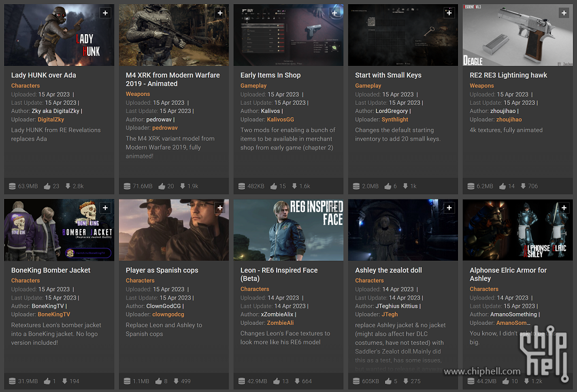Image resolution: width=577 pixels, height=392 pixels.
Task: Click the download arrow icon on Lady HUNK card
Action: click(68, 186)
